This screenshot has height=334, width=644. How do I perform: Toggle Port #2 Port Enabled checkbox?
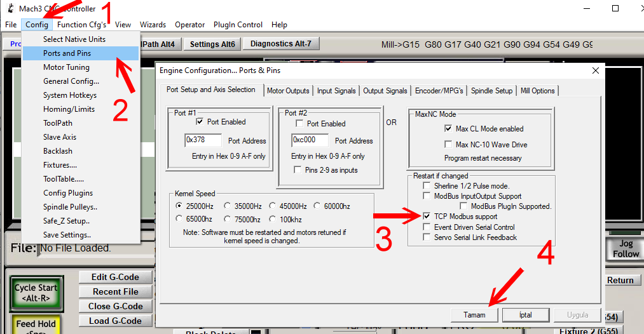pos(299,124)
